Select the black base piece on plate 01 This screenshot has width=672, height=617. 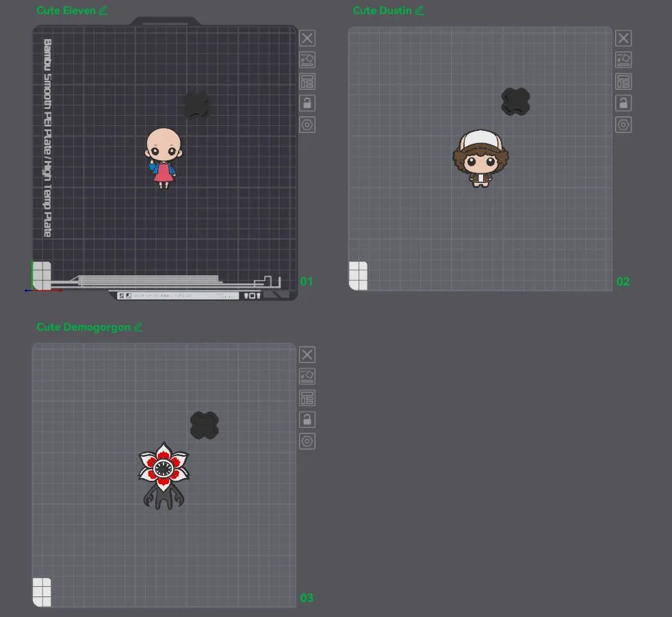coord(196,104)
